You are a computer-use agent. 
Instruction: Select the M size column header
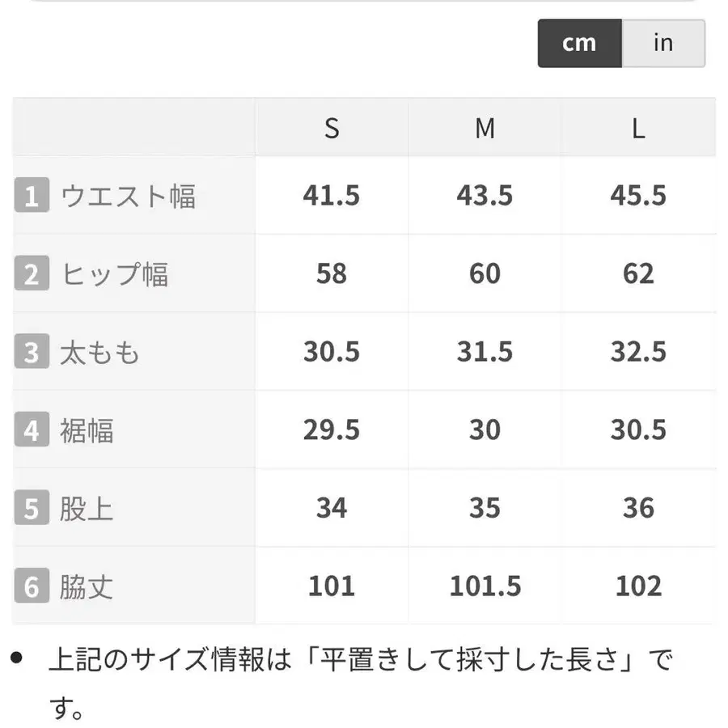point(485,128)
